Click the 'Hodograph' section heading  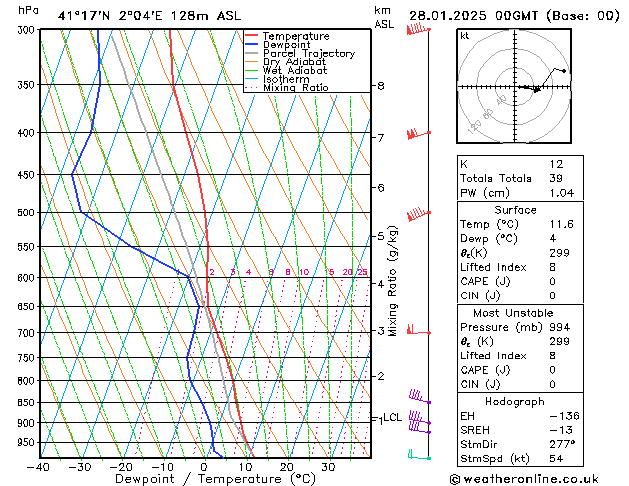pyautogui.click(x=515, y=402)
